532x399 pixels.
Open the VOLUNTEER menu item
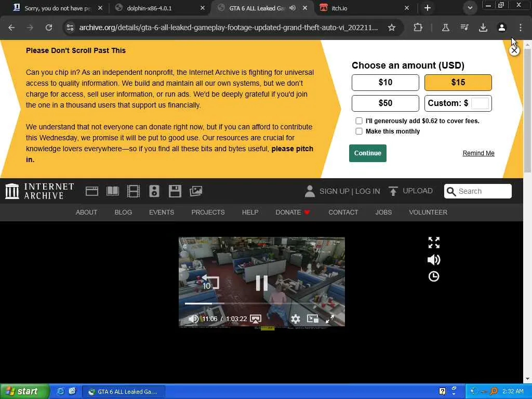pyautogui.click(x=428, y=212)
